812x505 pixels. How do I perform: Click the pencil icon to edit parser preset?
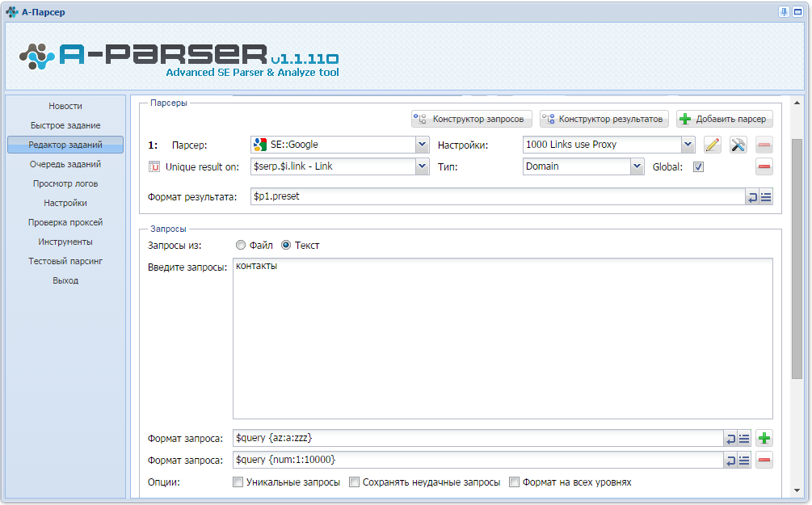(713, 145)
